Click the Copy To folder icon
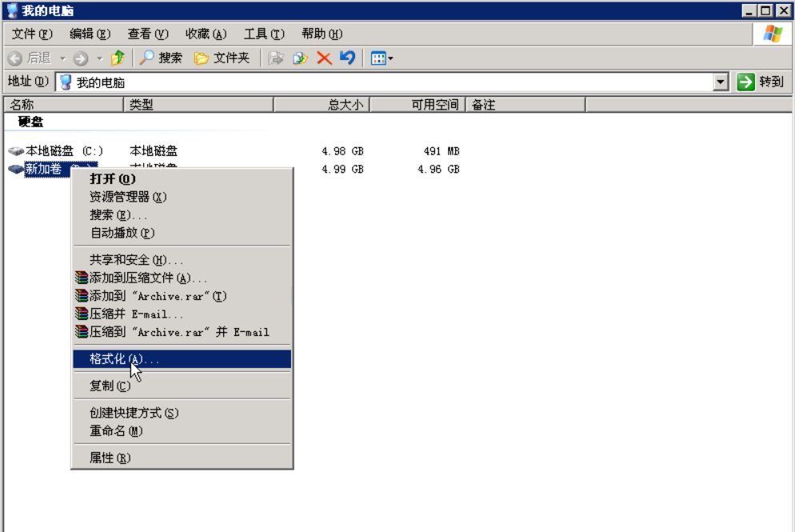 coord(300,58)
